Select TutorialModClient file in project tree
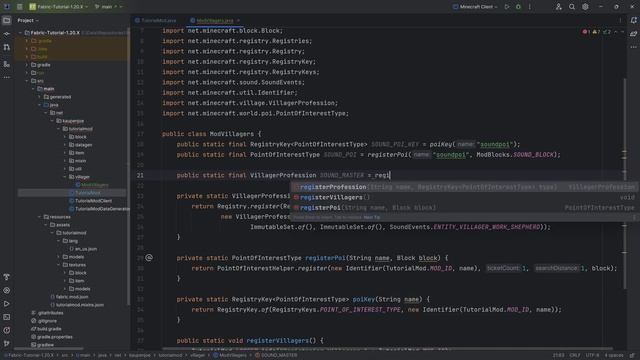The image size is (640, 360). [x=90, y=201]
